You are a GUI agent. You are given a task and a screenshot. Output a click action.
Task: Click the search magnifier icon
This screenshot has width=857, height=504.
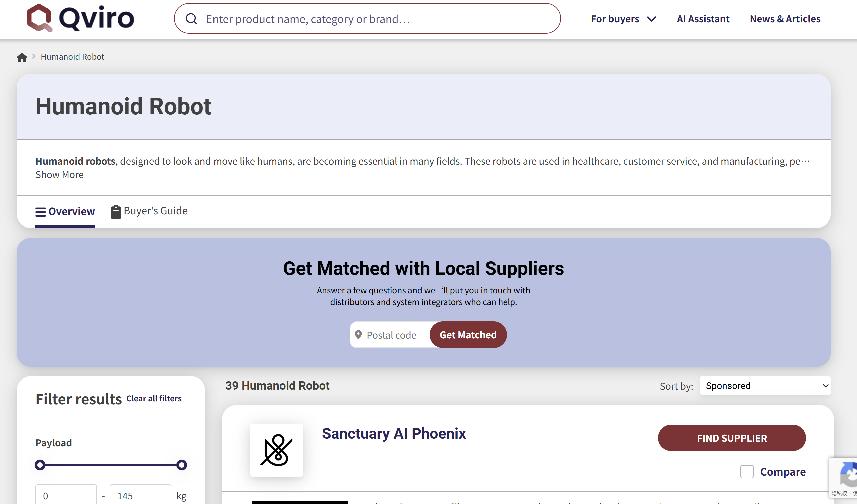point(191,19)
